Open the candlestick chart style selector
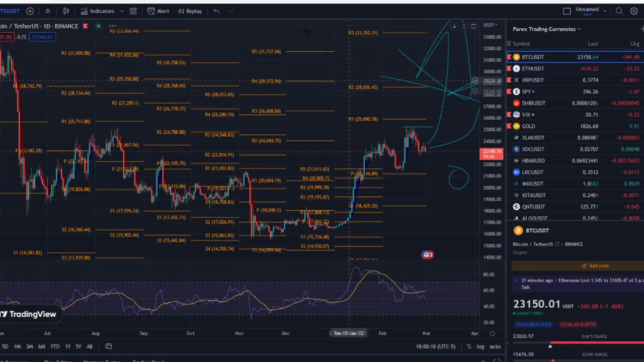This screenshot has width=644, height=362. 66,11
